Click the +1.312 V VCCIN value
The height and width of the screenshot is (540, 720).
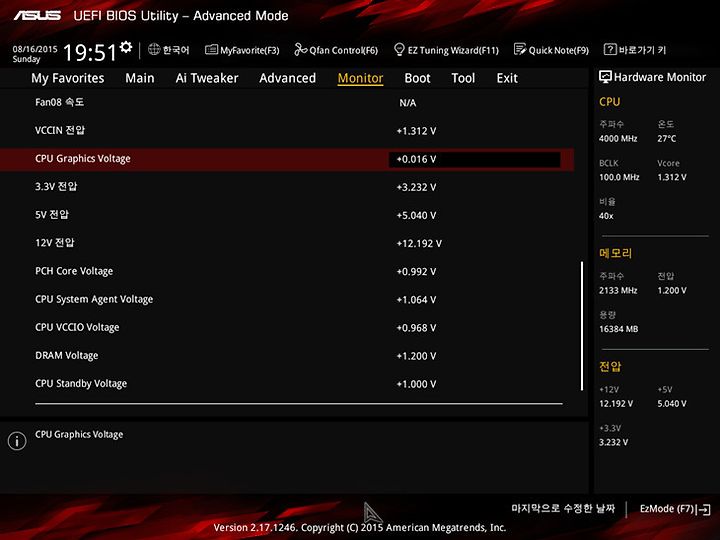[x=416, y=131]
